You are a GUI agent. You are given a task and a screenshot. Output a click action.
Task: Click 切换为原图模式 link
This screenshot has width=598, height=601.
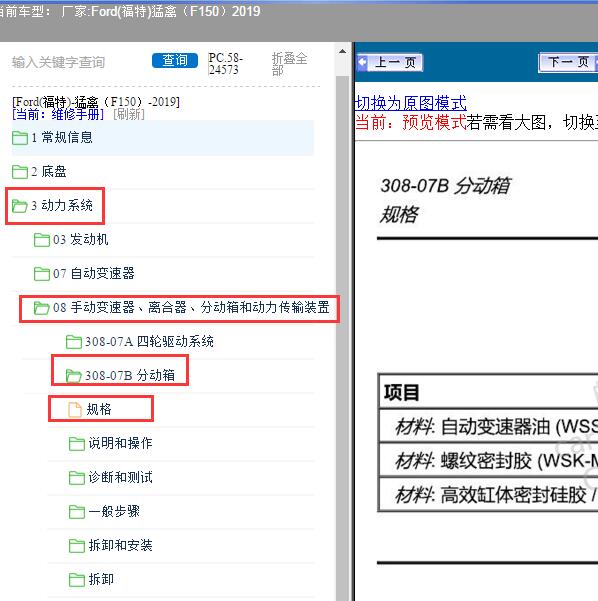point(411,103)
